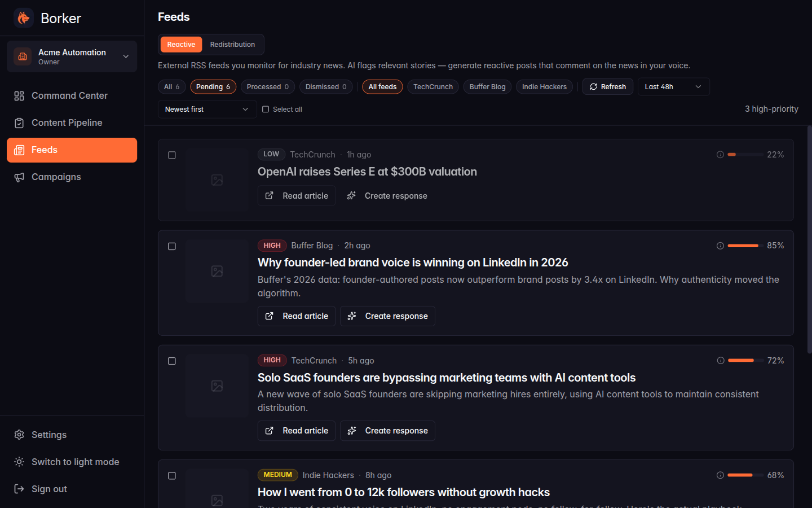This screenshot has width=812, height=508.
Task: Click the info icon beside 85% score
Action: [720, 246]
